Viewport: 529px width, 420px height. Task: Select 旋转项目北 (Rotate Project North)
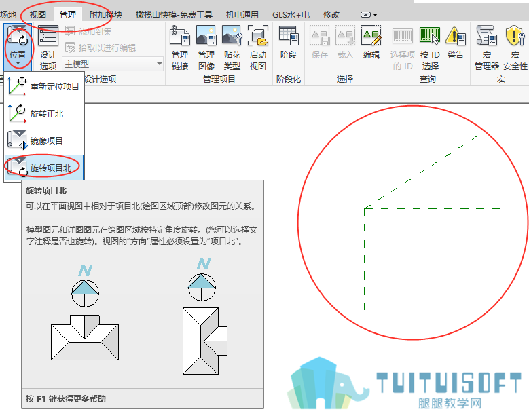(x=44, y=168)
